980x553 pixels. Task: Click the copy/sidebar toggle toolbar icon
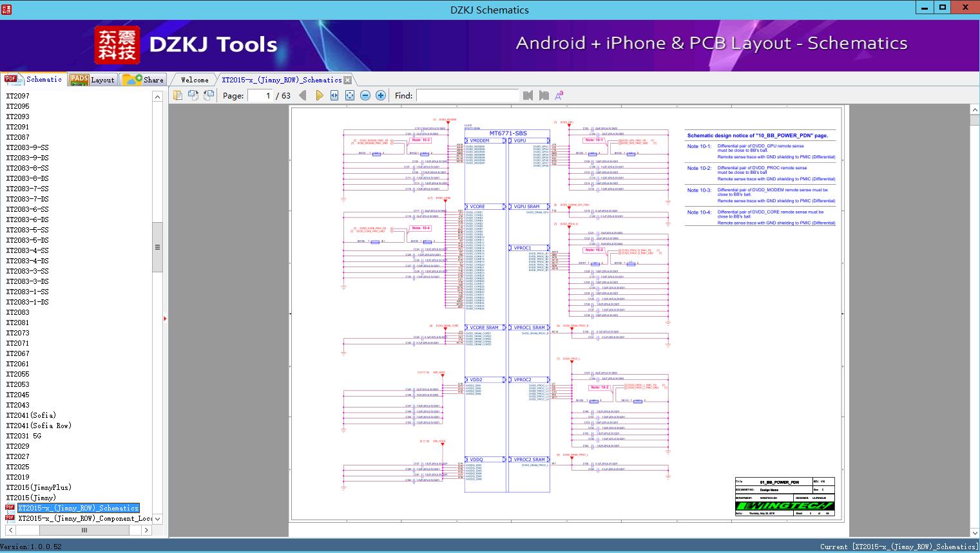point(178,95)
